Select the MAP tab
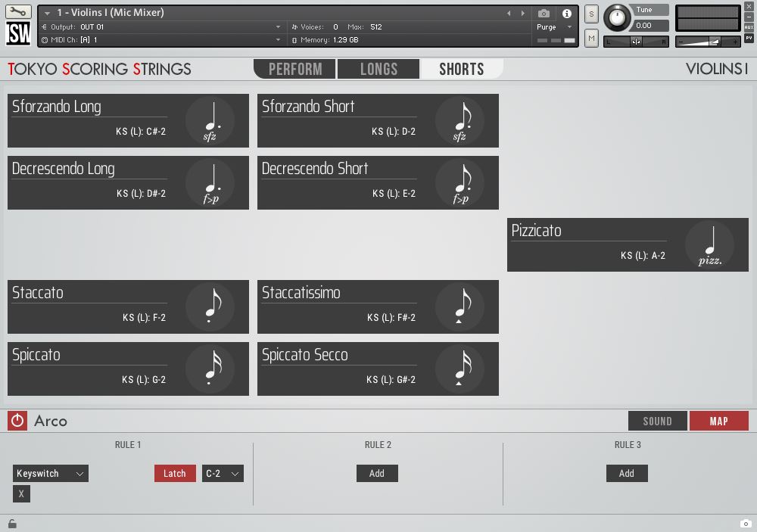757x532 pixels. click(719, 421)
